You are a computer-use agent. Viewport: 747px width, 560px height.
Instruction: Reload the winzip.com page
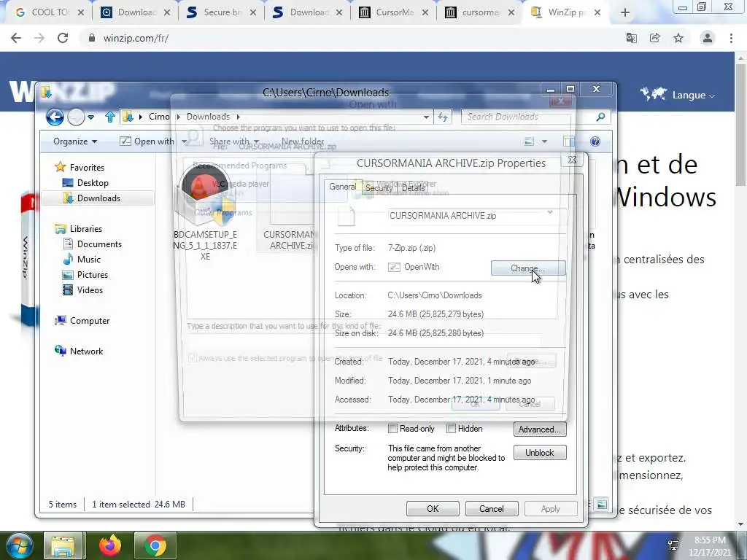point(63,38)
